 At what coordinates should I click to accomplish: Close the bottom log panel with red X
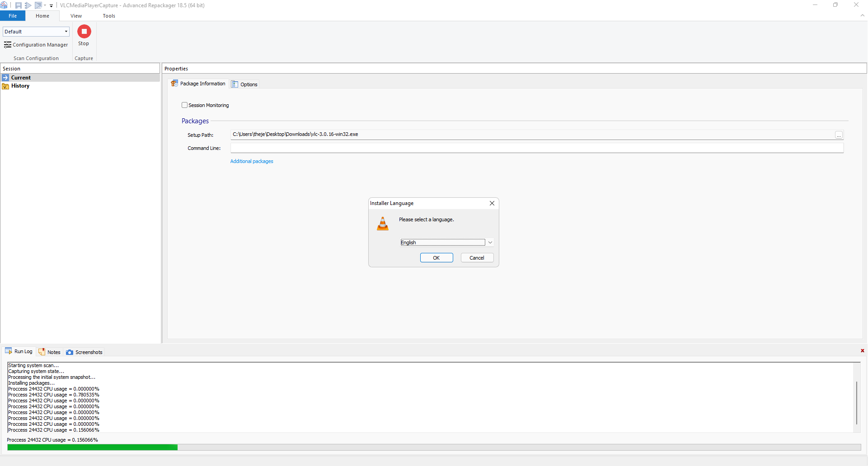(862, 351)
